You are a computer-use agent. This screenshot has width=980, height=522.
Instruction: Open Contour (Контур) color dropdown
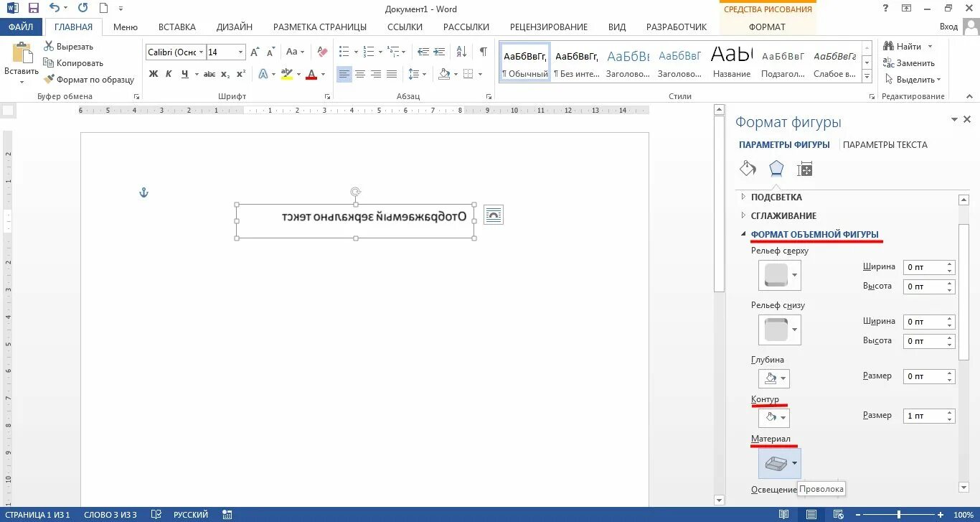point(774,418)
